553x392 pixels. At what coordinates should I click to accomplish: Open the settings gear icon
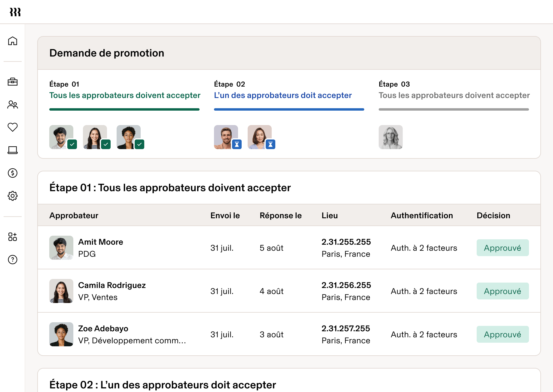pos(13,196)
